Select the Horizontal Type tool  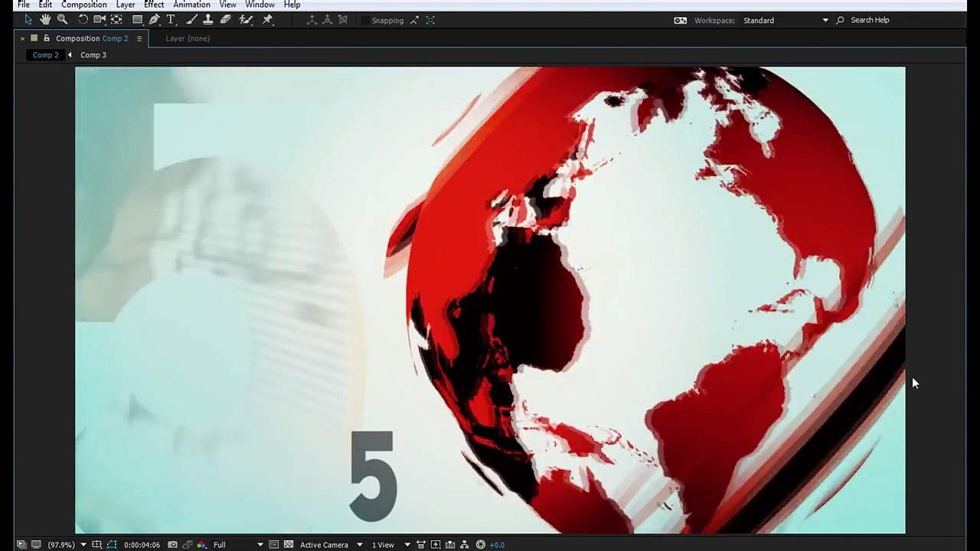(x=171, y=20)
